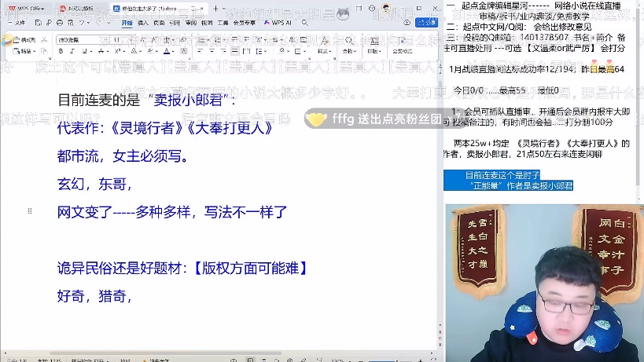Expand the line spacing dropdown arrow
Image resolution: width=644 pixels, height=362 pixels.
pyautogui.click(x=265, y=52)
